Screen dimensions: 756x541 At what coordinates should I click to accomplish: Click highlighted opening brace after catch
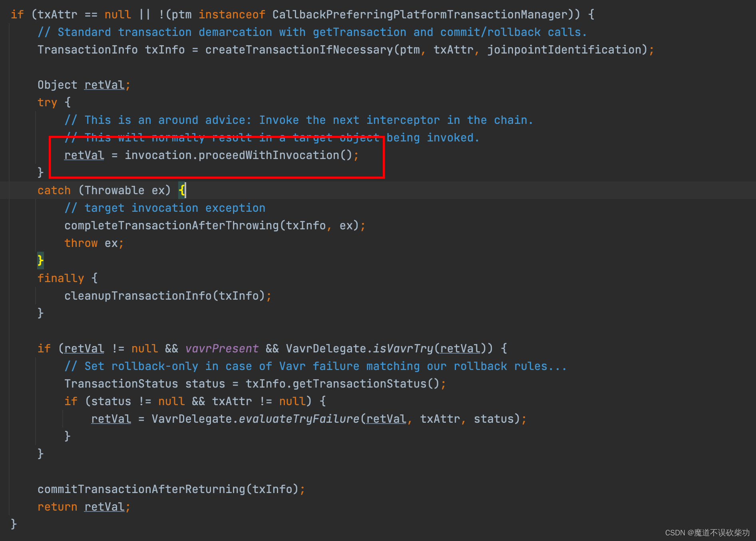coord(182,191)
